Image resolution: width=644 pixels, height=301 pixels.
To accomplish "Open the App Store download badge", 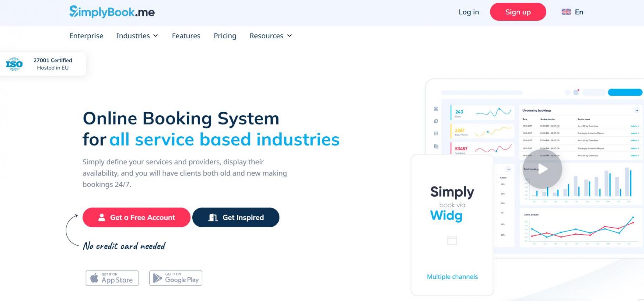I will [x=112, y=278].
